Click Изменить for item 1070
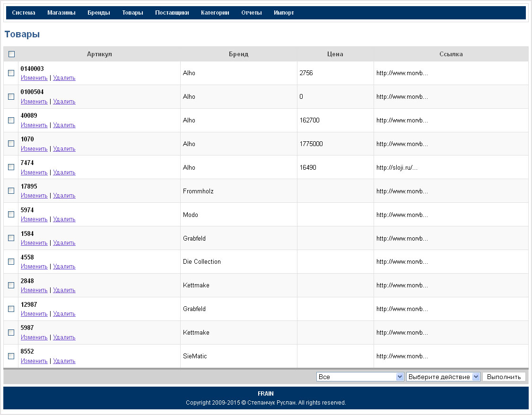 pos(34,149)
